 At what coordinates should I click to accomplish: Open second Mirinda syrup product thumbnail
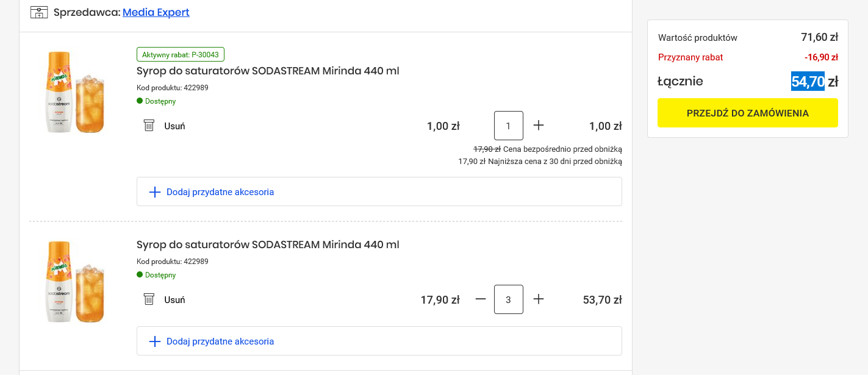click(76, 281)
